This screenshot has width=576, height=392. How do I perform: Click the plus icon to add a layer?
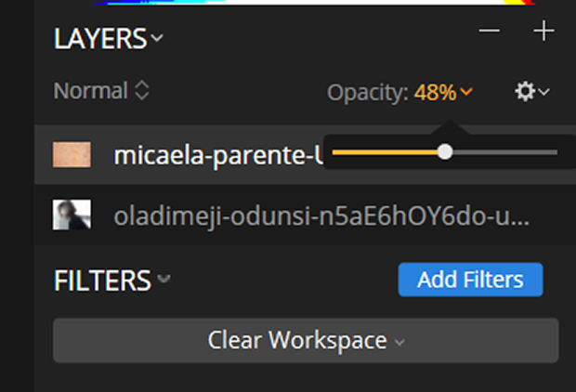click(x=543, y=31)
